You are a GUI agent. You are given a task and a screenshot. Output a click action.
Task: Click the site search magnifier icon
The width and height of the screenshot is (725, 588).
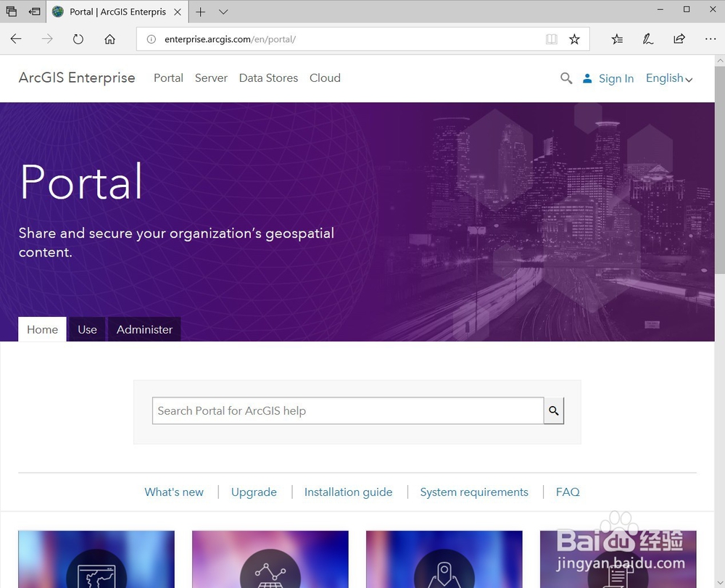coord(566,78)
